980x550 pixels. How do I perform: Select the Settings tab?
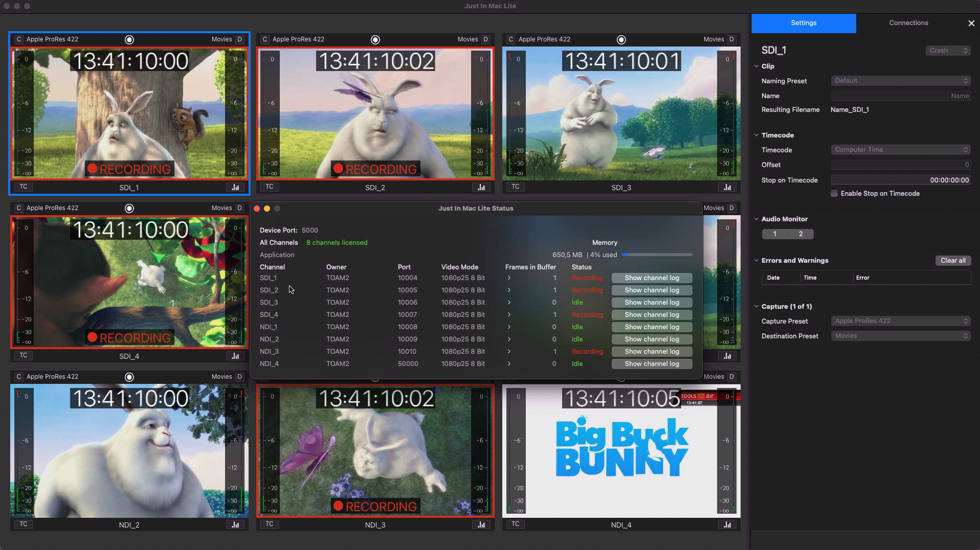(804, 23)
